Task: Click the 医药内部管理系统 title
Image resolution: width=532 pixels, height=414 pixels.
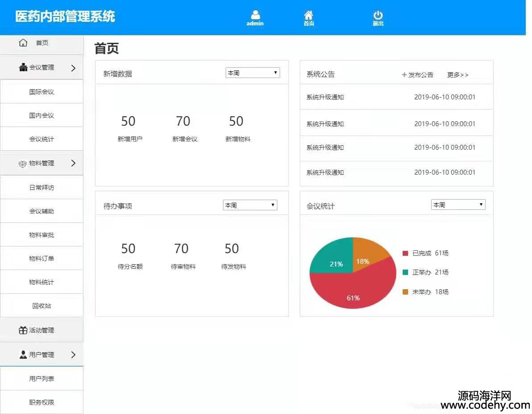Action: tap(65, 16)
